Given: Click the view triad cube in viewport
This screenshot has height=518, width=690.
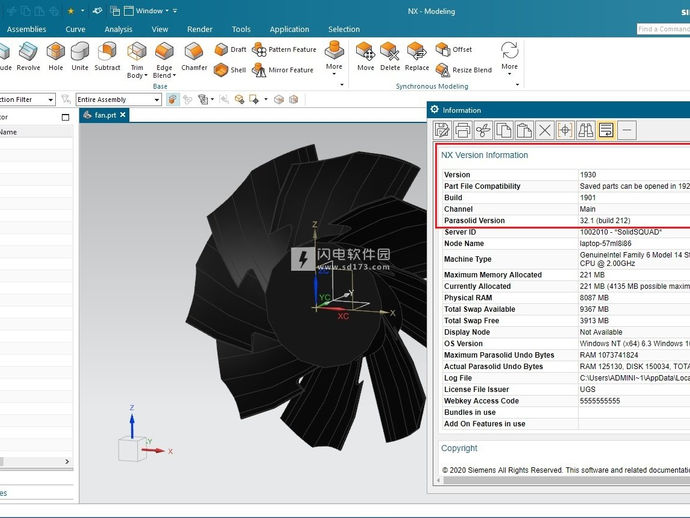Looking at the screenshot, I should [x=132, y=448].
